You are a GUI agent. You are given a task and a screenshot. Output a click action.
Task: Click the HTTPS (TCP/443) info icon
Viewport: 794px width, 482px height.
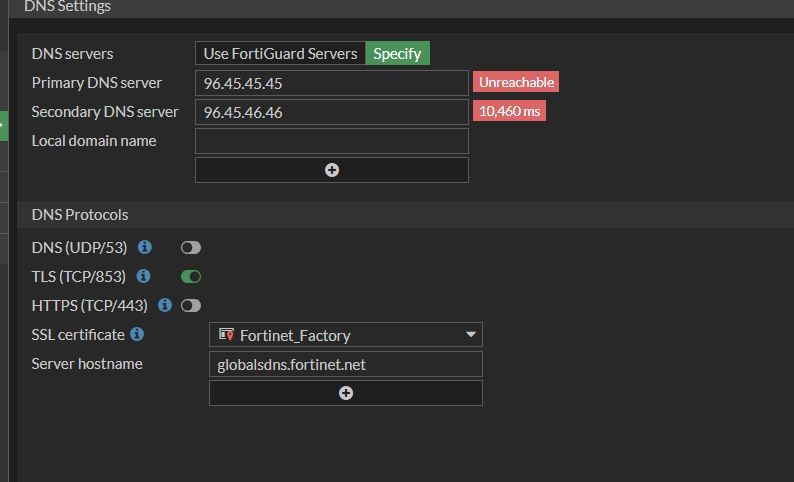pyautogui.click(x=165, y=305)
